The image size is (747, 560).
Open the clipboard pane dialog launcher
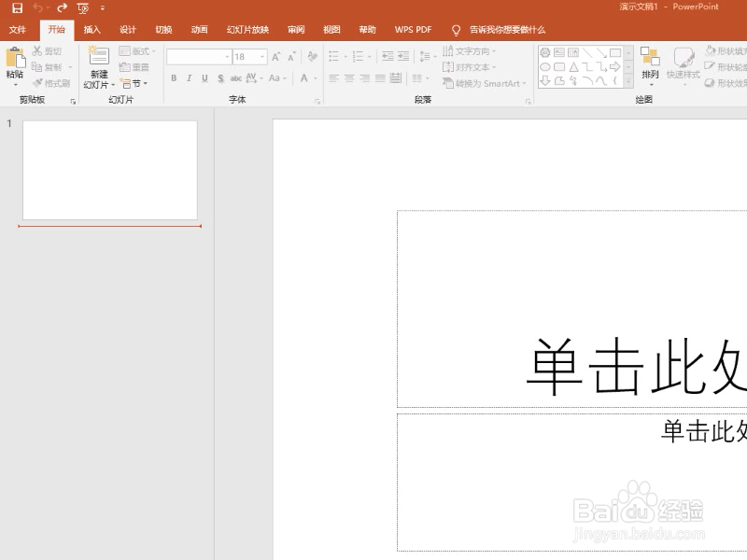coord(73,101)
